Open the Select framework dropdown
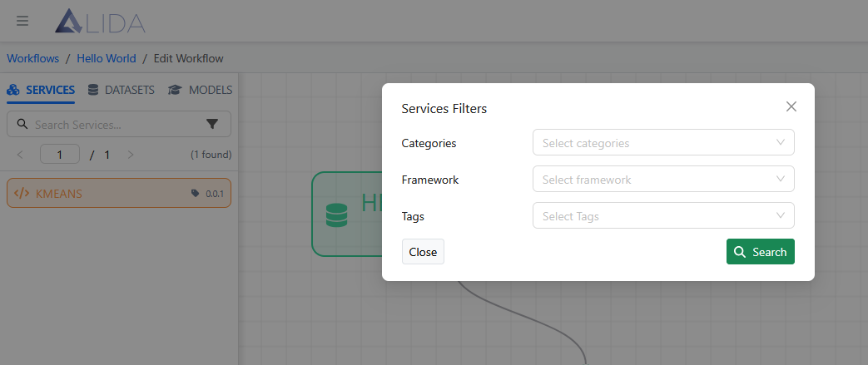Image resolution: width=868 pixels, height=365 pixels. coord(663,180)
